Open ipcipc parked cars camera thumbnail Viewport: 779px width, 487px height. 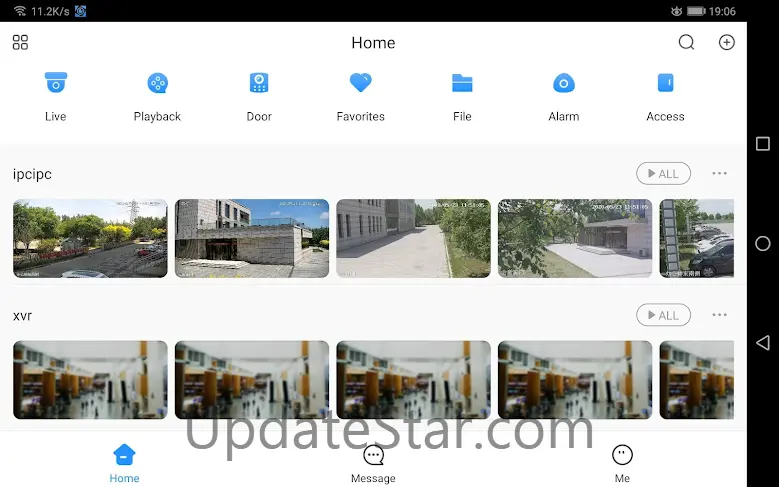point(697,239)
